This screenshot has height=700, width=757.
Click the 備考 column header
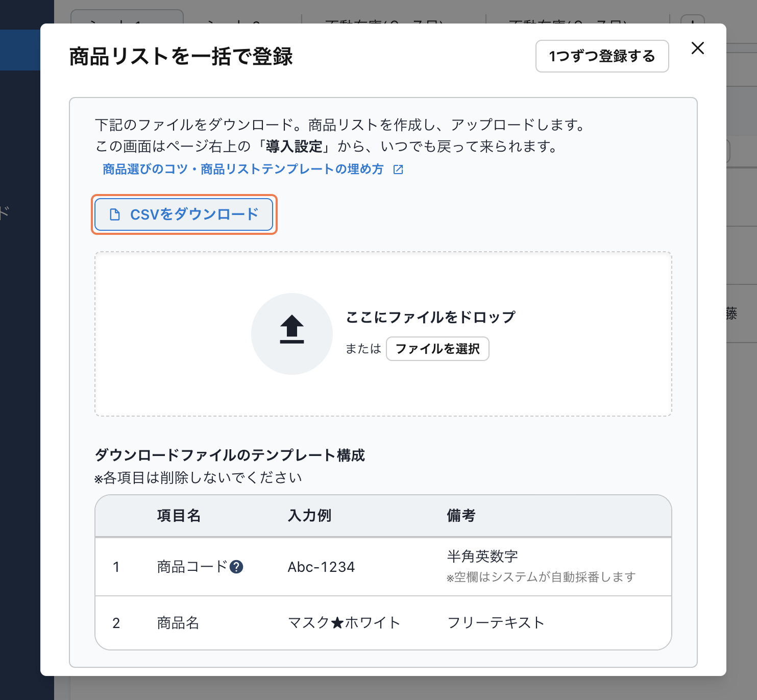(x=461, y=516)
